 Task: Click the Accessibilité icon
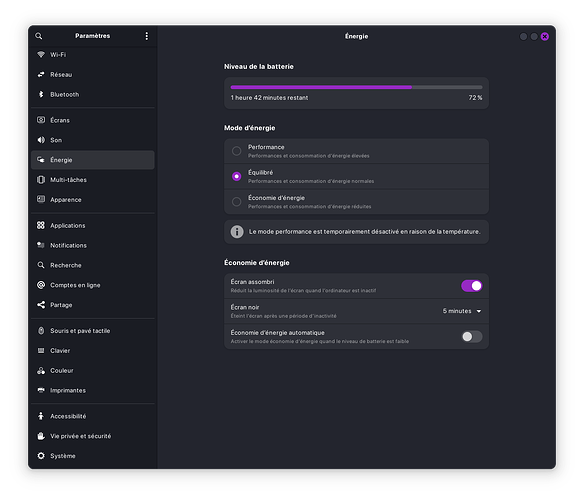point(41,416)
